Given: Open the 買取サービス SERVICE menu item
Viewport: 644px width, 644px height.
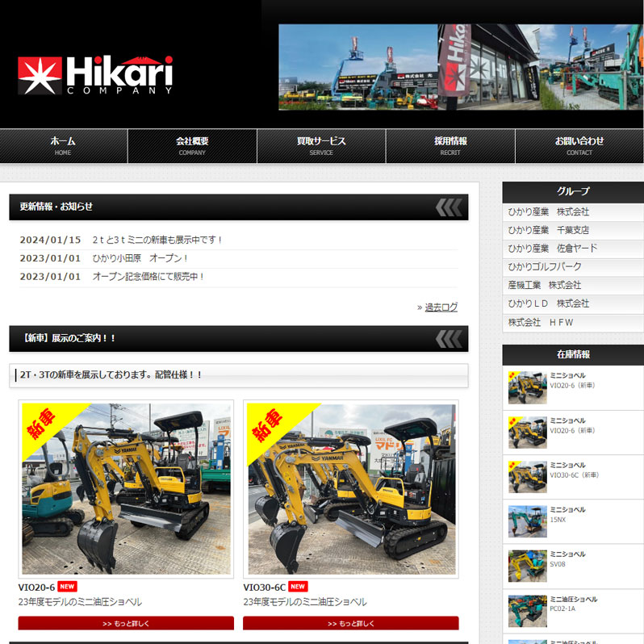Looking at the screenshot, I should click(321, 146).
